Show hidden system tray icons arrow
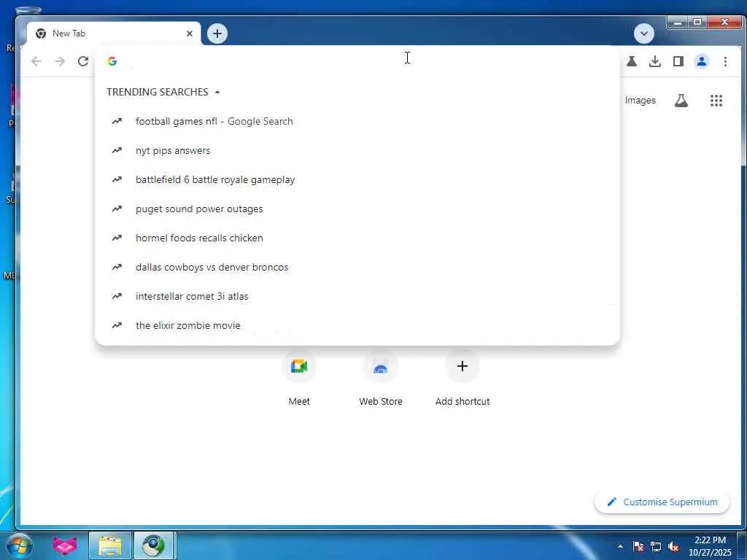Image resolution: width=747 pixels, height=560 pixels. click(x=620, y=546)
